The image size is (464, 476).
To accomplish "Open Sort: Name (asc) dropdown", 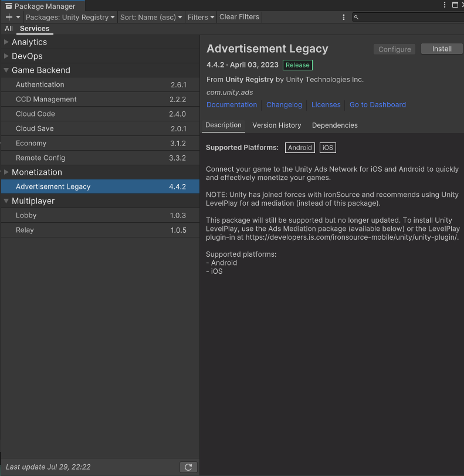I will click(x=151, y=18).
